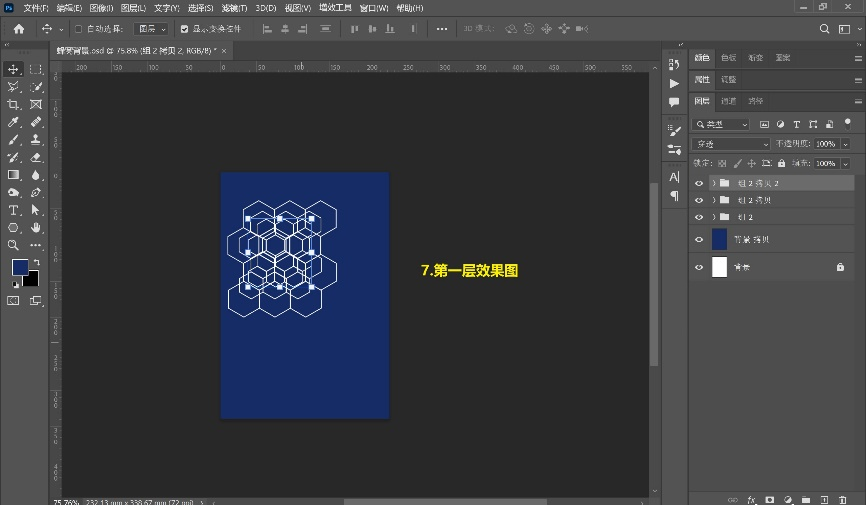Open the more options ellipsis in options bar

[x=442, y=29]
